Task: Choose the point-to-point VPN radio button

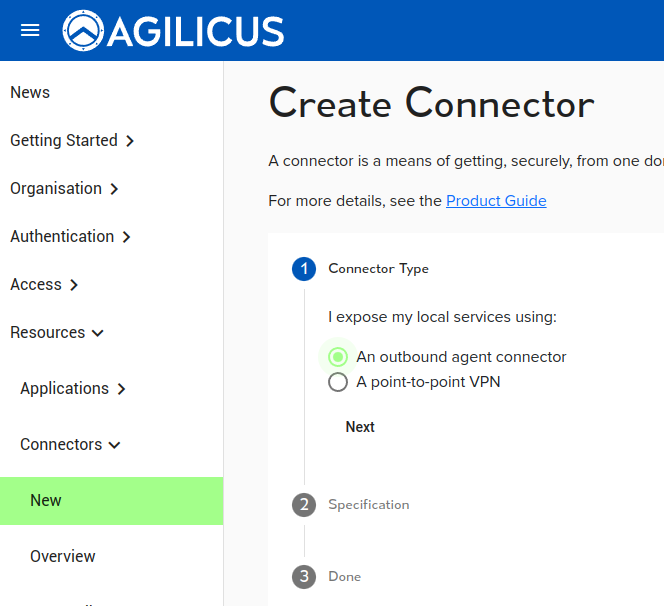Action: 338,382
